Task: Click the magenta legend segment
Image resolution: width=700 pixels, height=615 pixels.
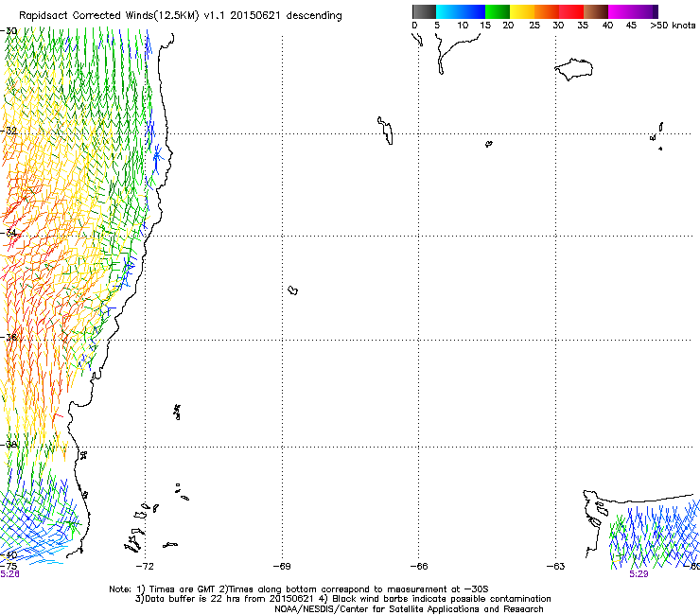Action: point(621,11)
